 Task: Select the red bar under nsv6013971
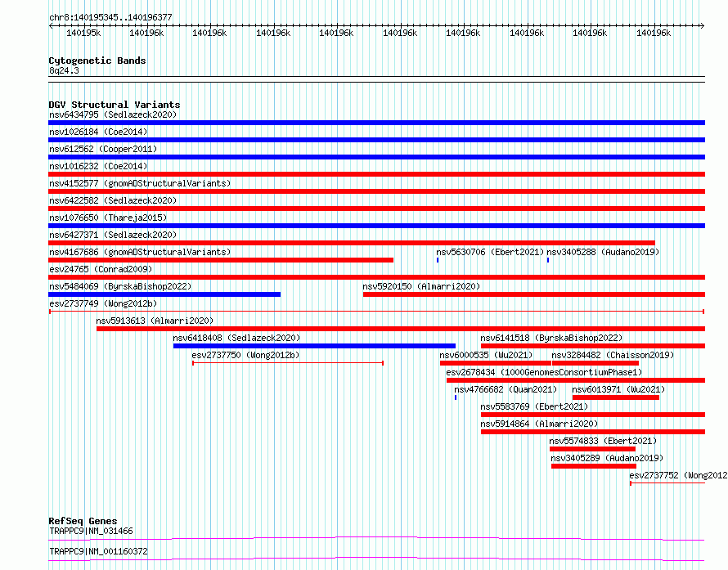[x=616, y=397]
